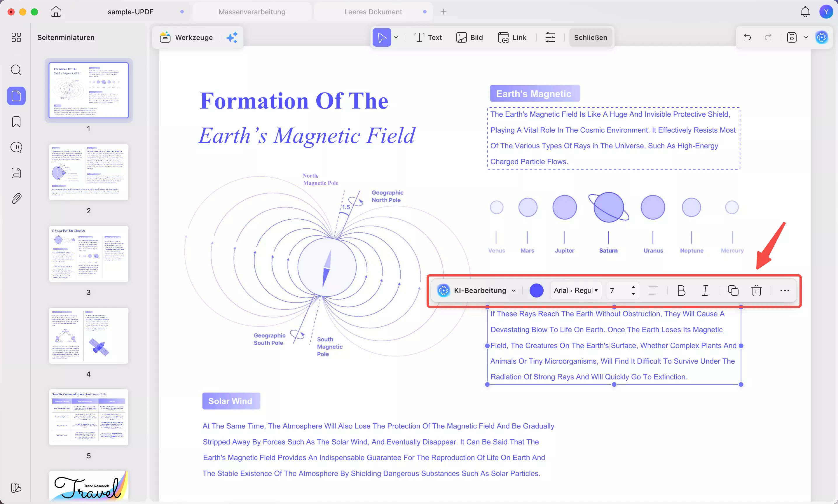This screenshot has height=504, width=838.
Task: Click the trash delete icon in floating toolbar
Action: pos(757,291)
